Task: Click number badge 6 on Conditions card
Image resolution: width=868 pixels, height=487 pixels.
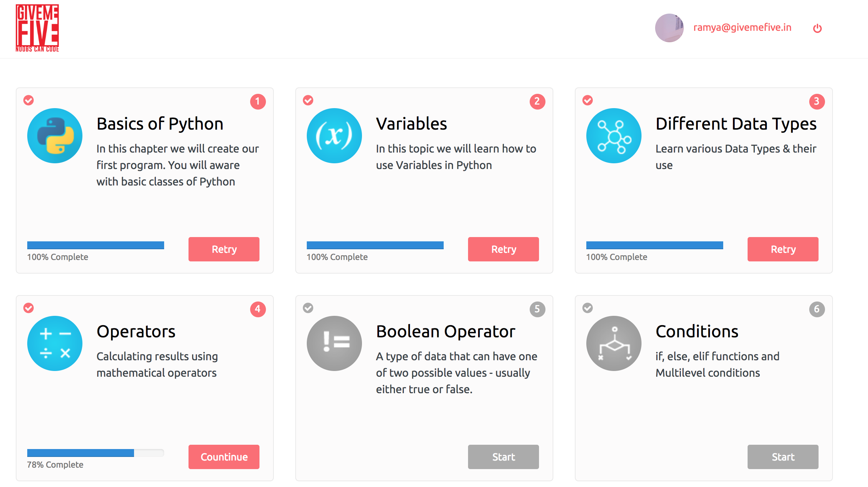Action: [x=816, y=309]
